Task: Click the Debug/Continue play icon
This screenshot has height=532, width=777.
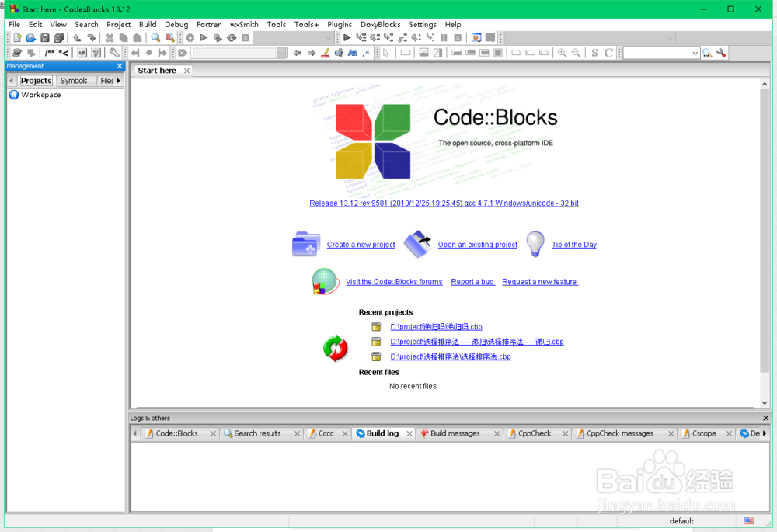Action: click(347, 37)
